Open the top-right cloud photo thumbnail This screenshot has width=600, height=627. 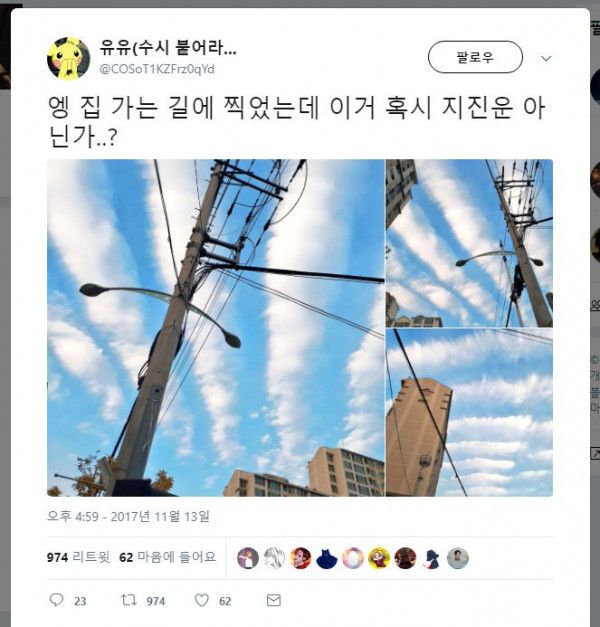pyautogui.click(x=469, y=243)
